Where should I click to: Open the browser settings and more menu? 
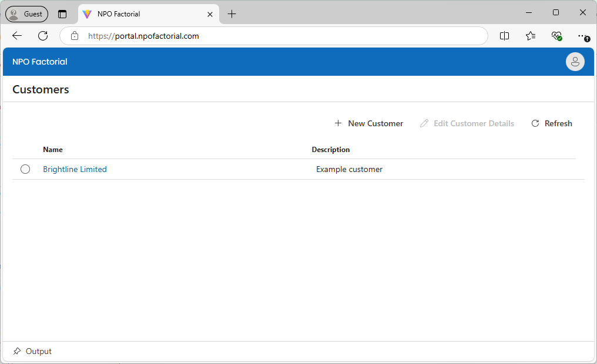(x=582, y=36)
